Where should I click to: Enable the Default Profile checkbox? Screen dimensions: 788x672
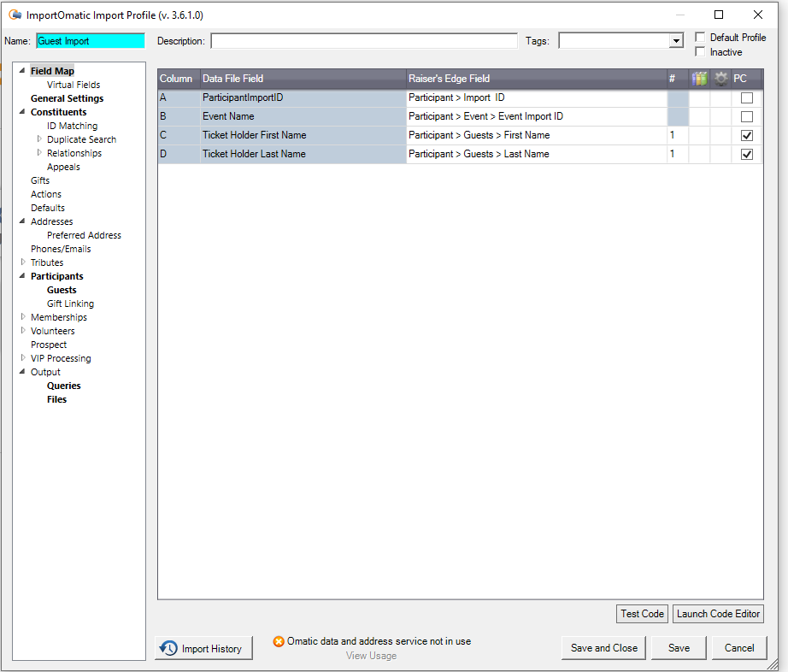(x=698, y=37)
